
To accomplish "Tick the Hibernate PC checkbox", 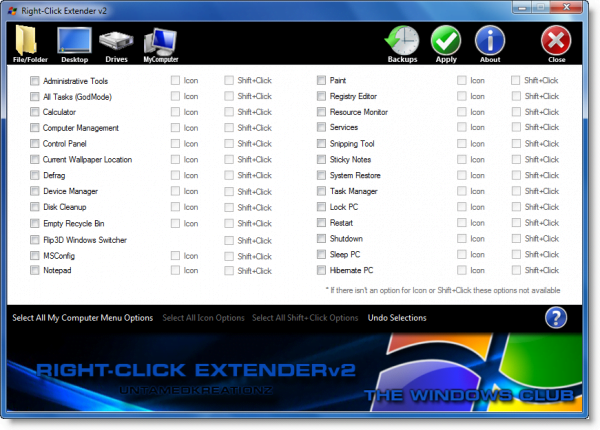I will (321, 270).
